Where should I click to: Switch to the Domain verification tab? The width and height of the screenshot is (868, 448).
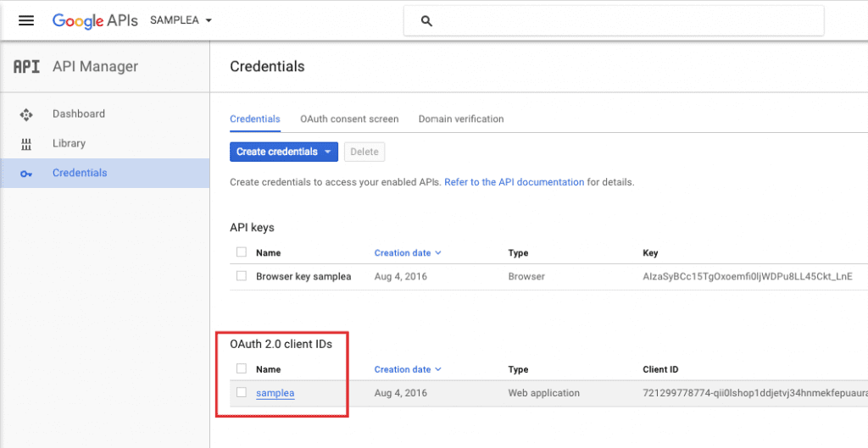461,119
